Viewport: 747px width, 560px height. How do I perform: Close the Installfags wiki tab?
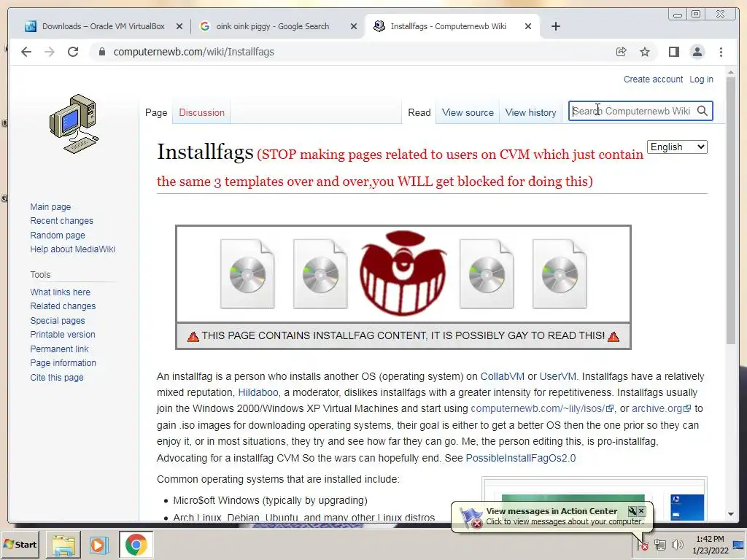528,27
